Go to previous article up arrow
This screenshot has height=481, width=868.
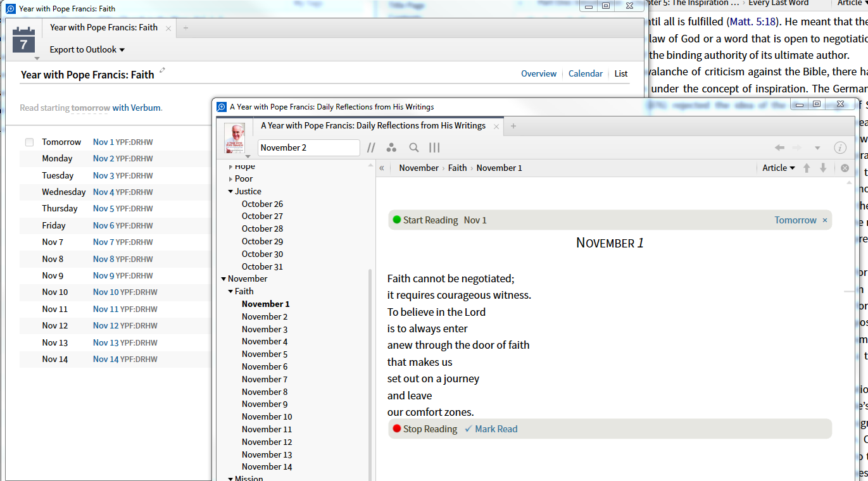[x=807, y=168]
